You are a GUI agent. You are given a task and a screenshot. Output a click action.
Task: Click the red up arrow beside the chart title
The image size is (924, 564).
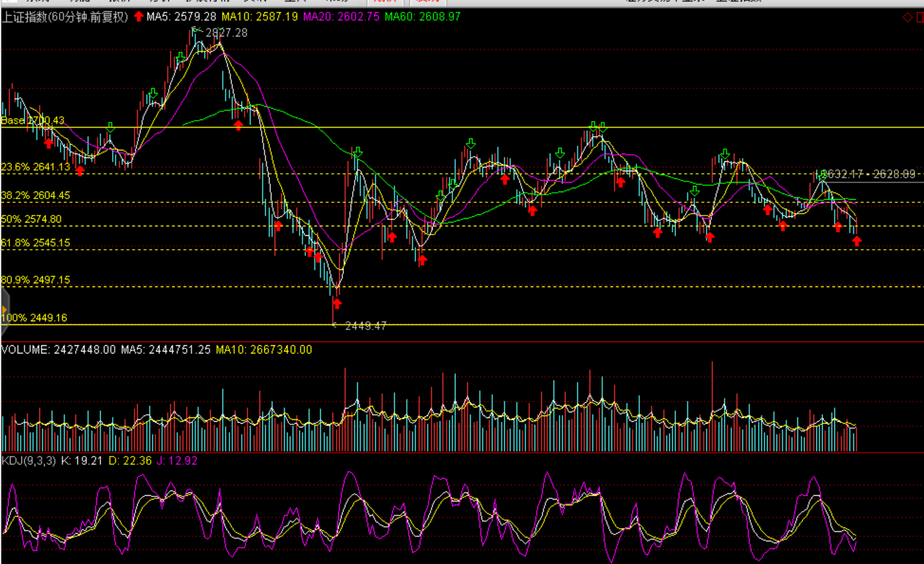(x=139, y=16)
